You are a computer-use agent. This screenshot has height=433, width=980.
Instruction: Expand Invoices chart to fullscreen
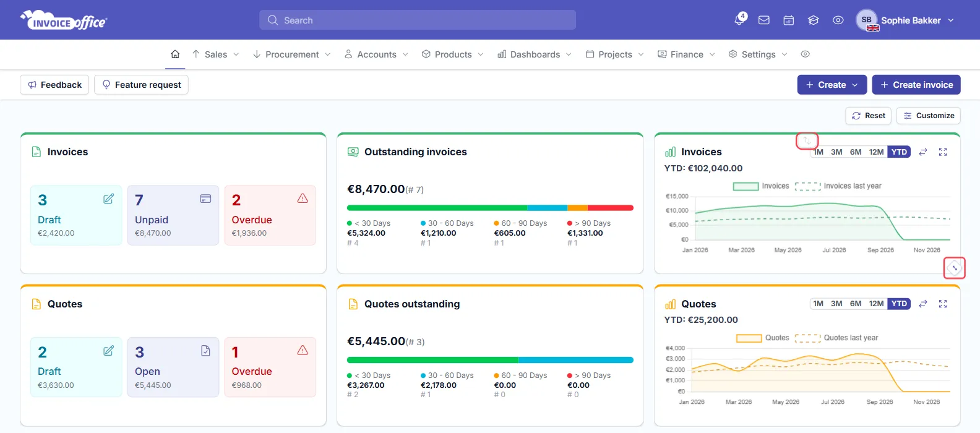943,152
